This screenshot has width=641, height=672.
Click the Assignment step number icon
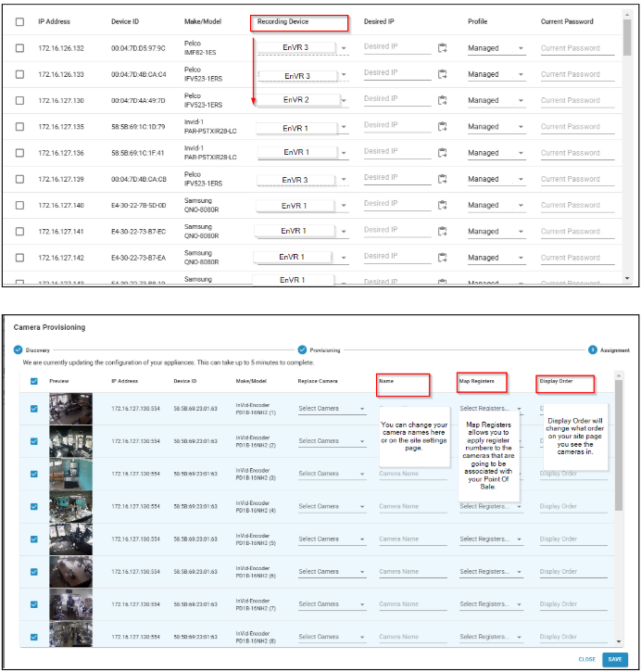pyautogui.click(x=592, y=349)
